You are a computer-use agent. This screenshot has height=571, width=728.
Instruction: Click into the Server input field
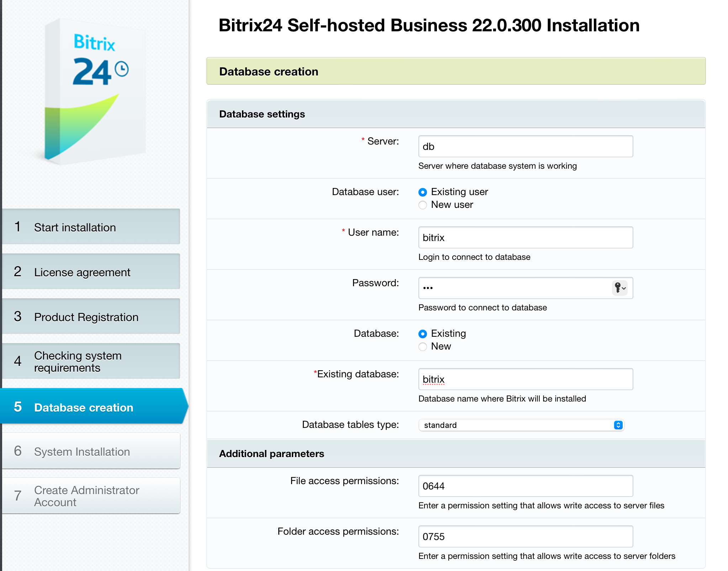click(525, 146)
